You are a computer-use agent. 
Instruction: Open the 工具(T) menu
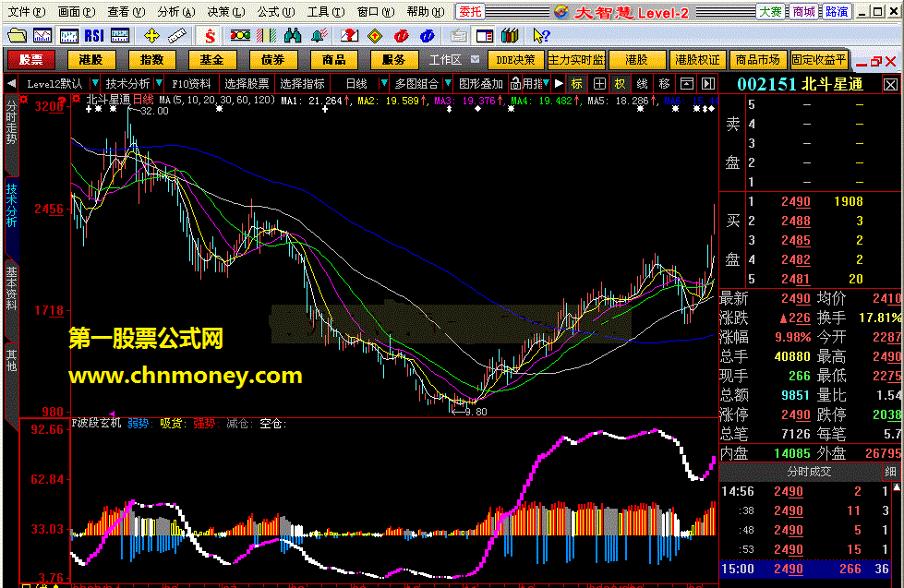326,11
